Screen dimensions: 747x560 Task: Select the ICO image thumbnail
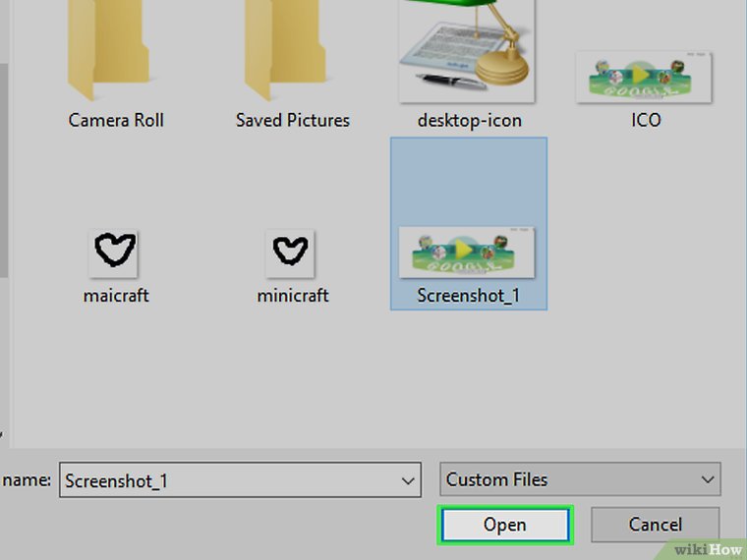pos(645,77)
